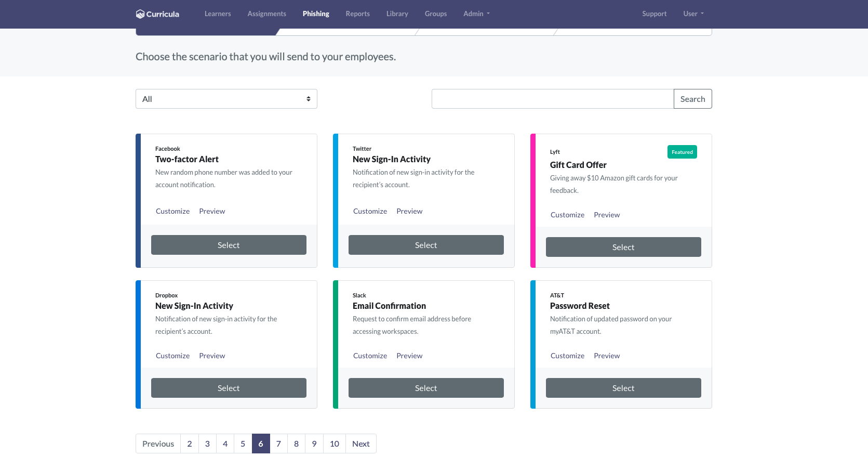Select the Dropbox New Sign-In Activity scenario
The height and width of the screenshot is (469, 868).
[229, 388]
